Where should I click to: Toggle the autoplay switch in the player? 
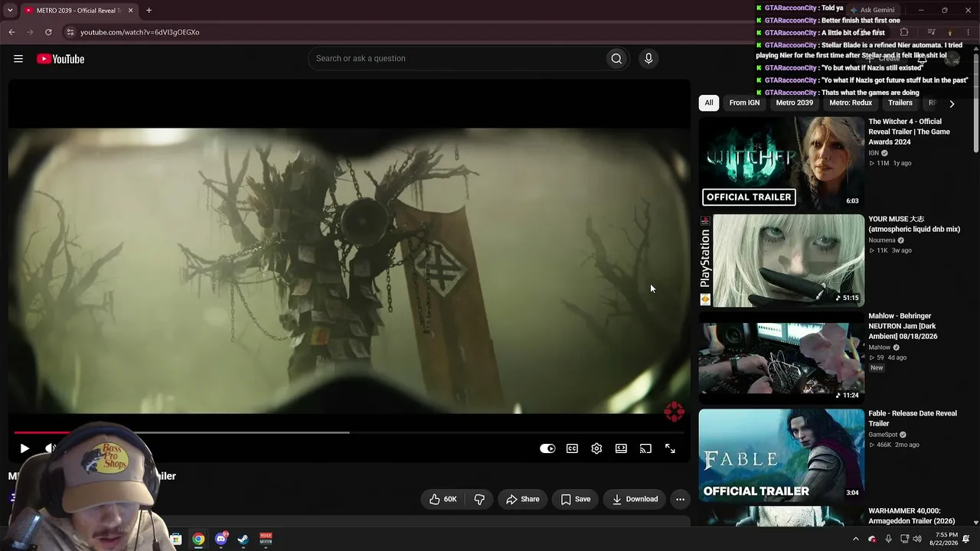pyautogui.click(x=547, y=448)
